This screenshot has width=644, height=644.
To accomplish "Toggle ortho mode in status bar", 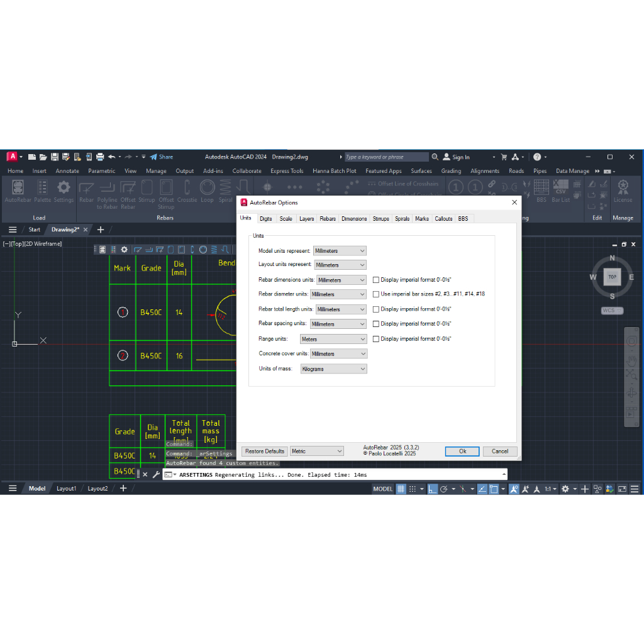I will 432,489.
